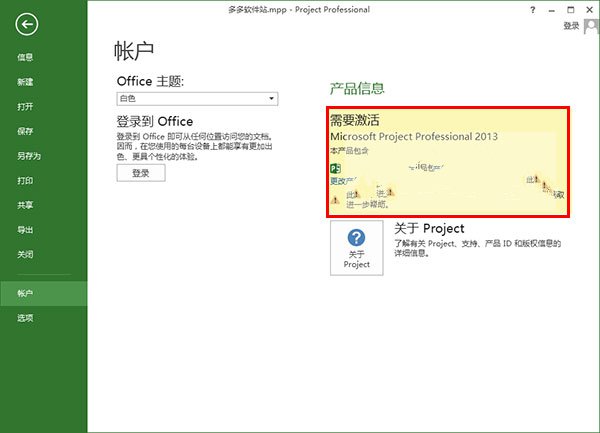
Task: Select 打印 in the sidebar
Action: coord(25,181)
